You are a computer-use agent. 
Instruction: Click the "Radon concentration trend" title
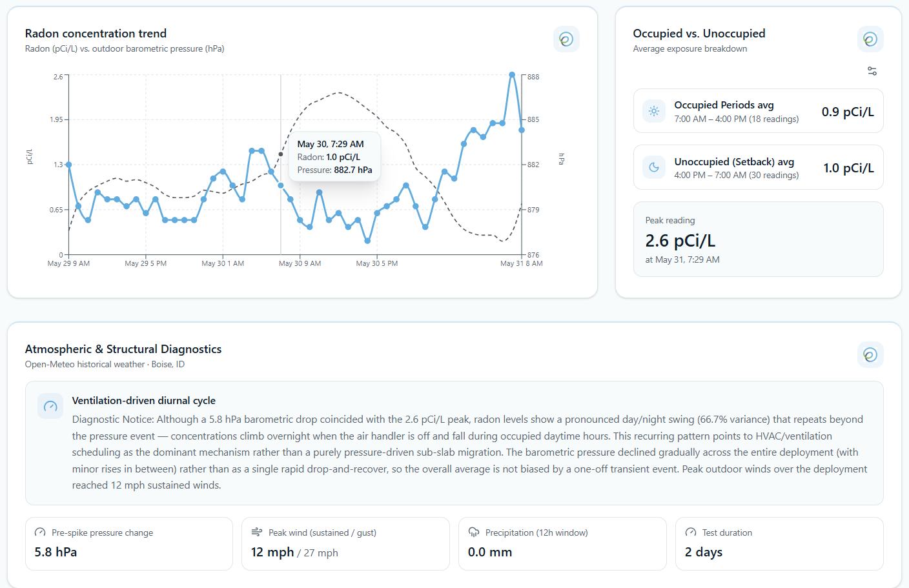pos(96,34)
